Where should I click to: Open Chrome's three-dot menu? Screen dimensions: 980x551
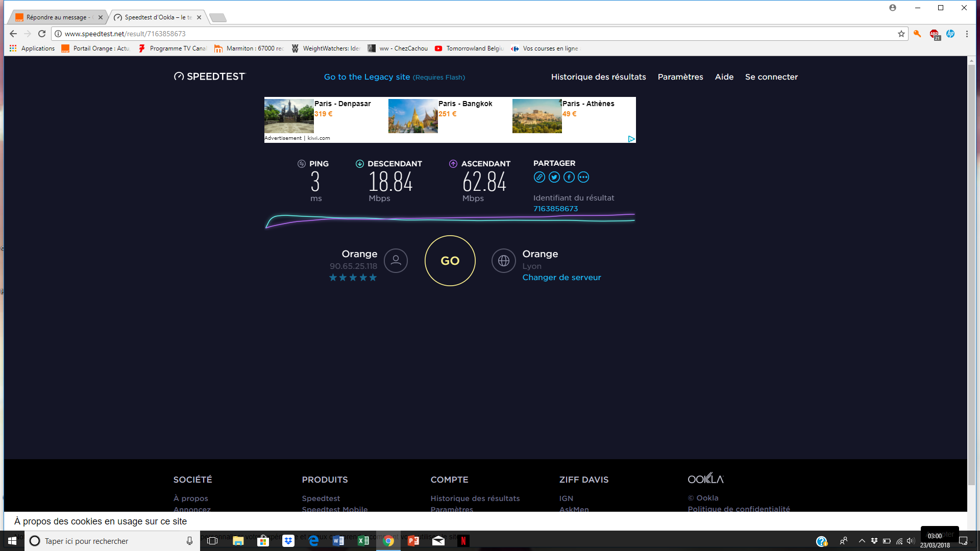pos(966,34)
